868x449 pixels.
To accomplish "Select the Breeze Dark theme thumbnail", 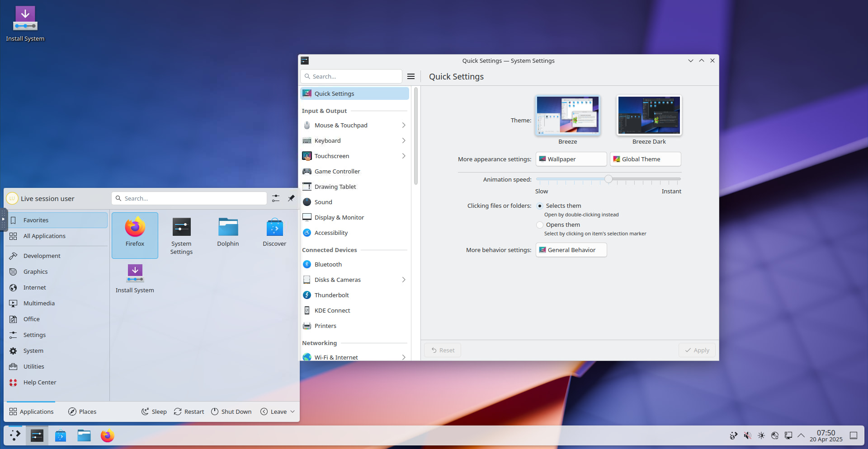I will pos(649,116).
